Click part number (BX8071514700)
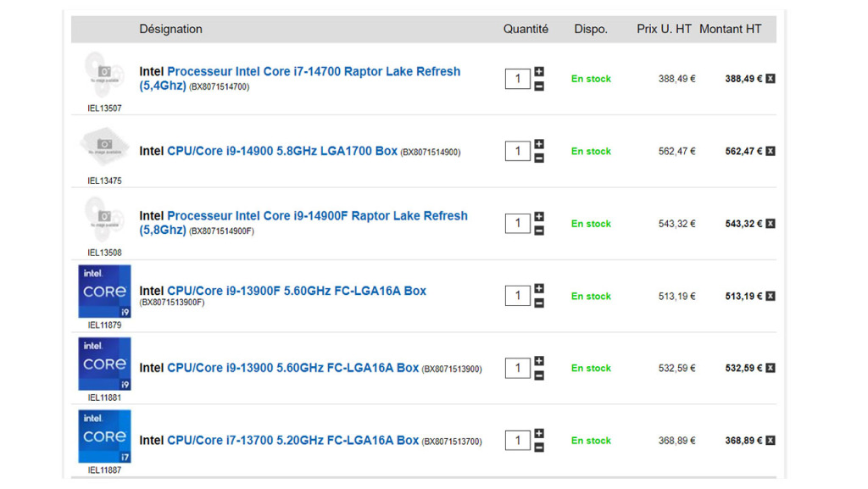This screenshot has height=489, width=868. click(x=220, y=86)
